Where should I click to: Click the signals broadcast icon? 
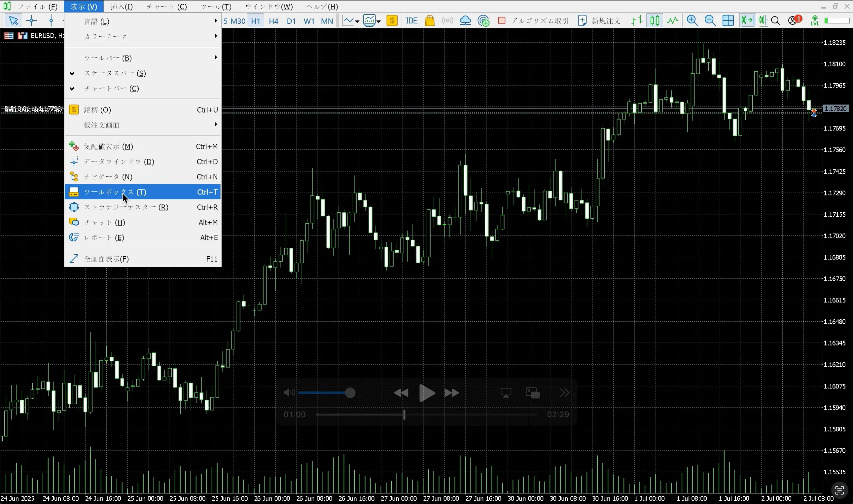click(x=447, y=21)
